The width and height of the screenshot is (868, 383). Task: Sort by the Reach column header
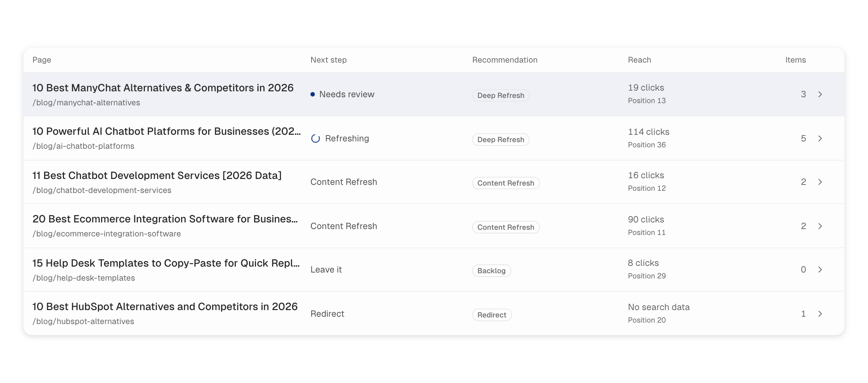point(640,60)
